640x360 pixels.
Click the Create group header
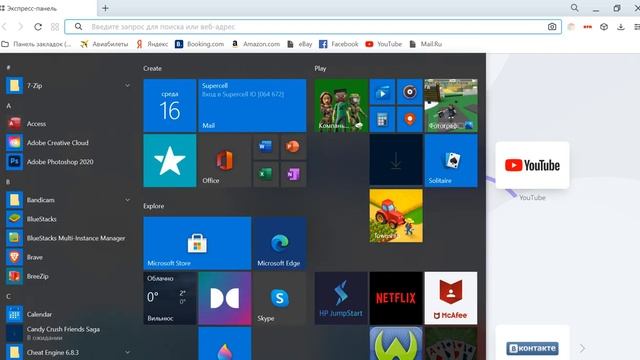pos(152,69)
